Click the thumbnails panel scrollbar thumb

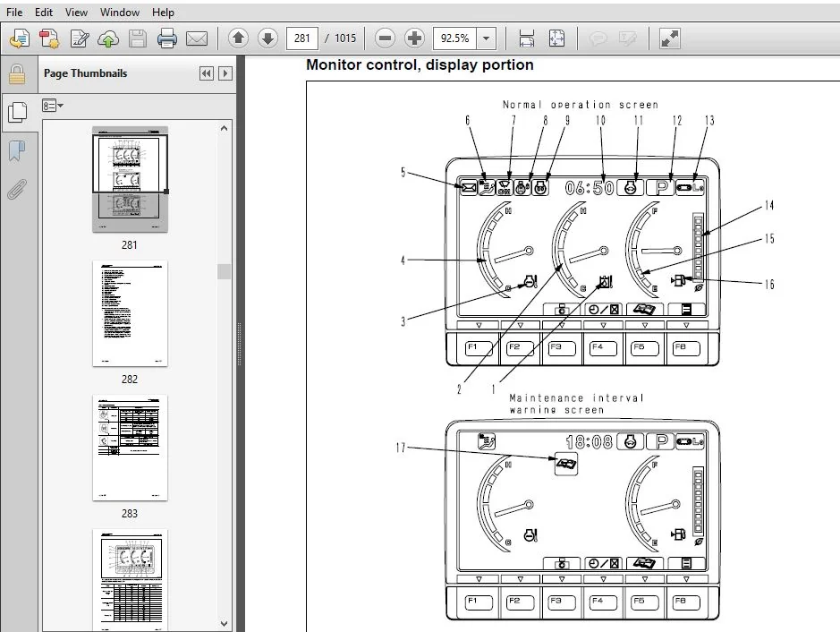224,272
